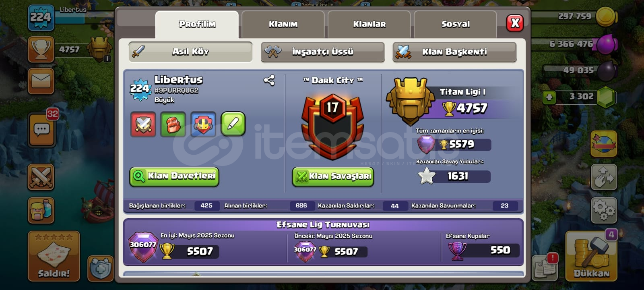Select the crossed swords war preference badge
The height and width of the screenshot is (290, 644).
pos(143,124)
